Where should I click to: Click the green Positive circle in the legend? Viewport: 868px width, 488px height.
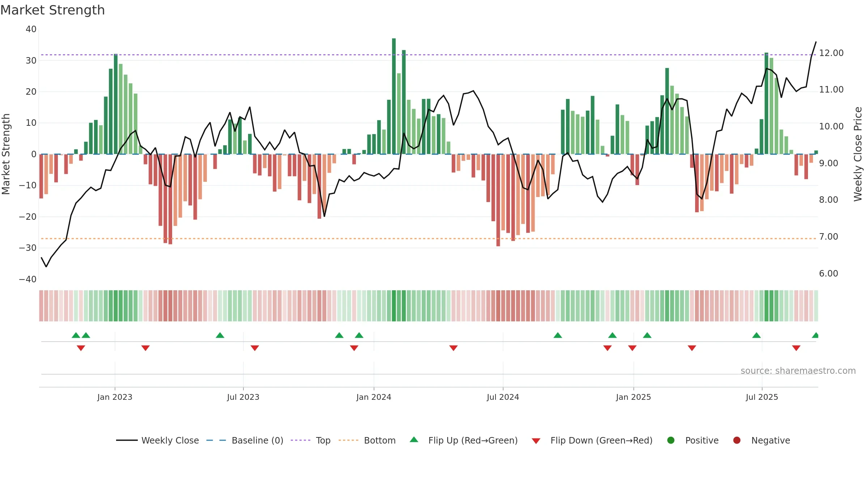(671, 440)
